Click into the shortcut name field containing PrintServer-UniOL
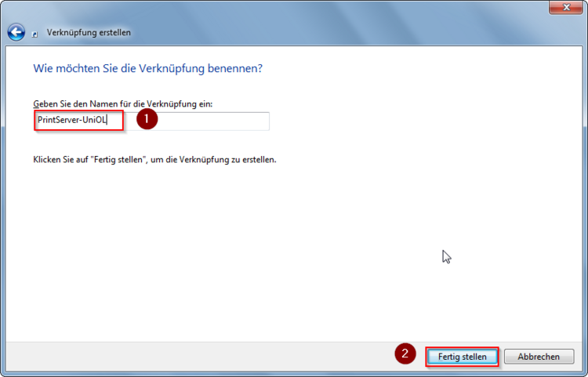Viewport: 588px width, 377px height. [x=151, y=121]
